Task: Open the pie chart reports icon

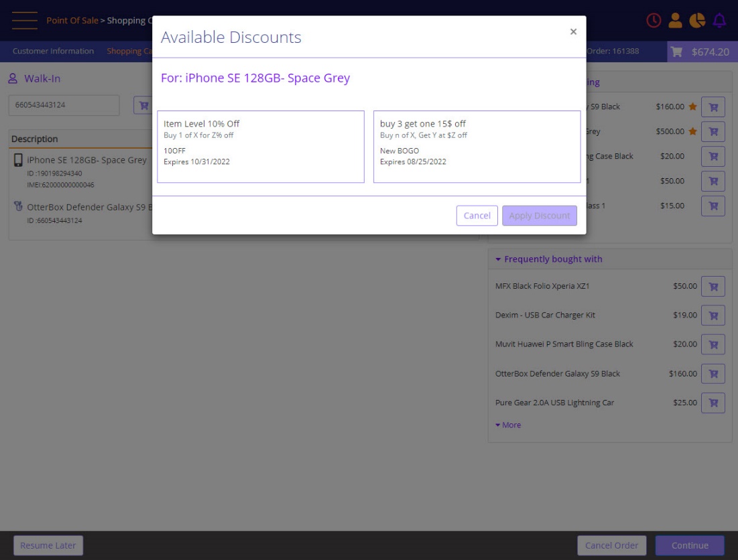Action: 697,20
